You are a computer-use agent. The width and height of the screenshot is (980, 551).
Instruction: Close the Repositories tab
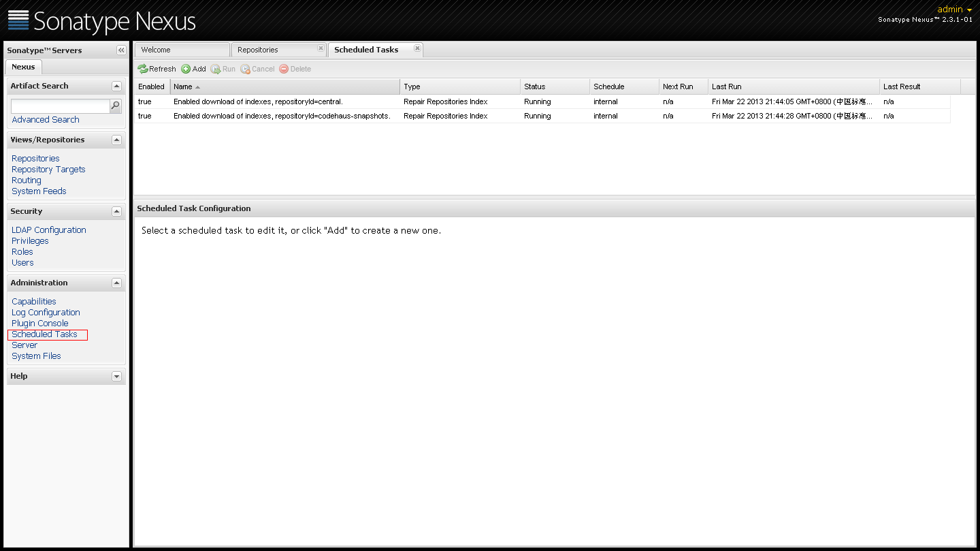[x=321, y=48]
